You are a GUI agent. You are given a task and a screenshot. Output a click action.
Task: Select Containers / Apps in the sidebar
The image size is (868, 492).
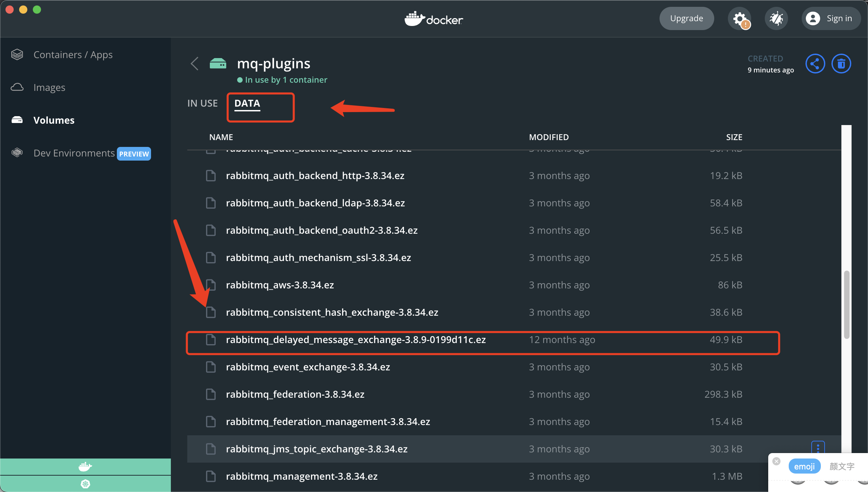click(73, 54)
